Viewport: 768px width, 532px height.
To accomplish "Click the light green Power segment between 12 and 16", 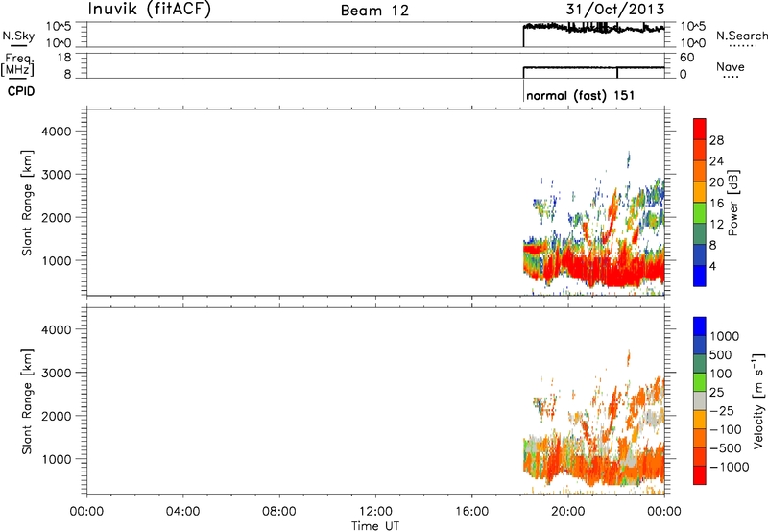I will pyautogui.click(x=700, y=213).
